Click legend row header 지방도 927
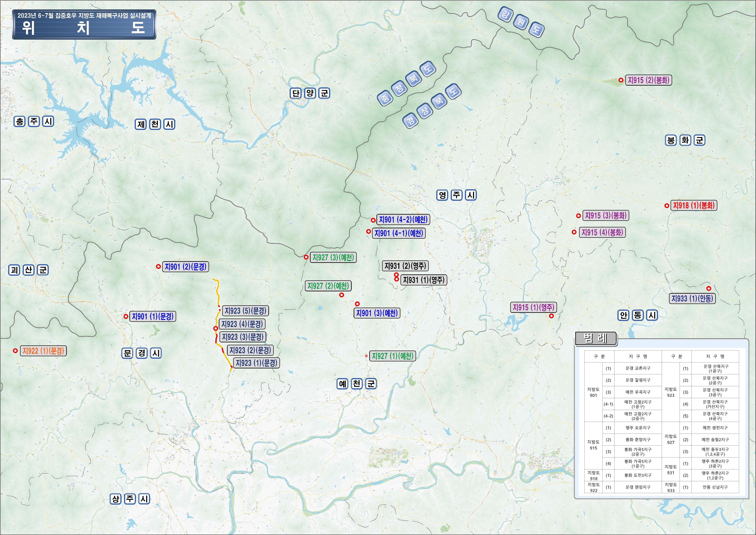756x535 pixels. [x=671, y=439]
